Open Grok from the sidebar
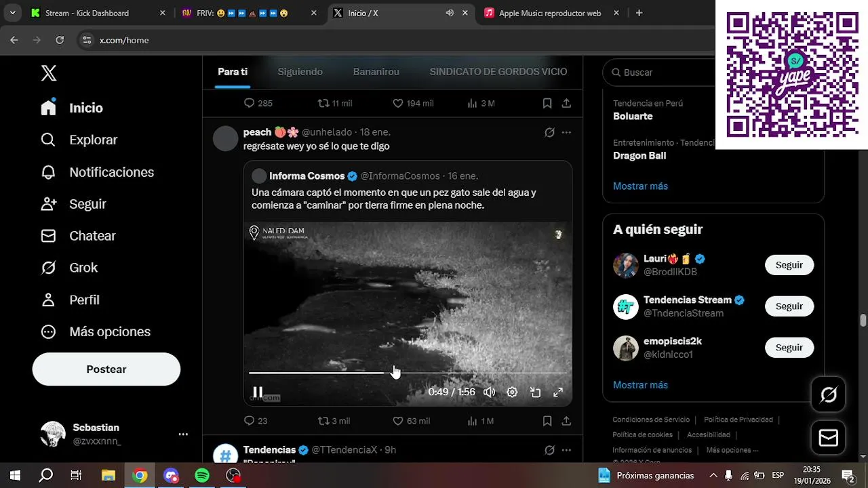The image size is (868, 488). pos(69,268)
